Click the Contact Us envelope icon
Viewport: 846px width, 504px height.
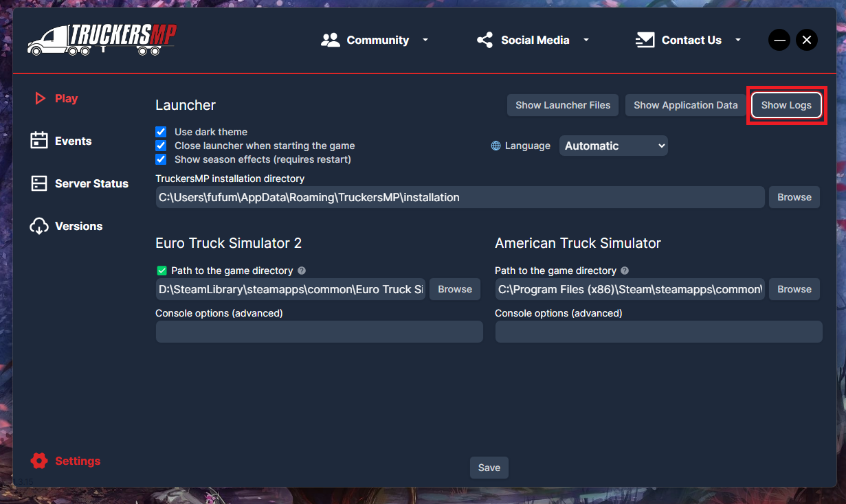(645, 40)
